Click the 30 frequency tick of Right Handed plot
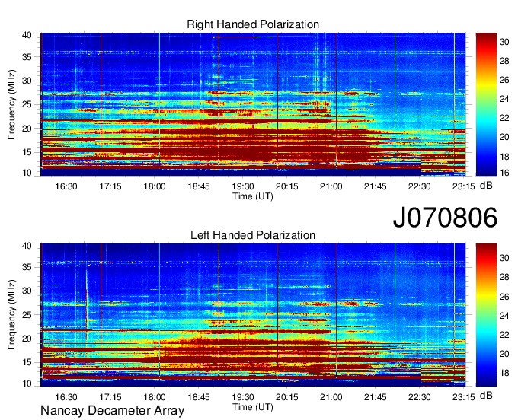 (x=27, y=81)
